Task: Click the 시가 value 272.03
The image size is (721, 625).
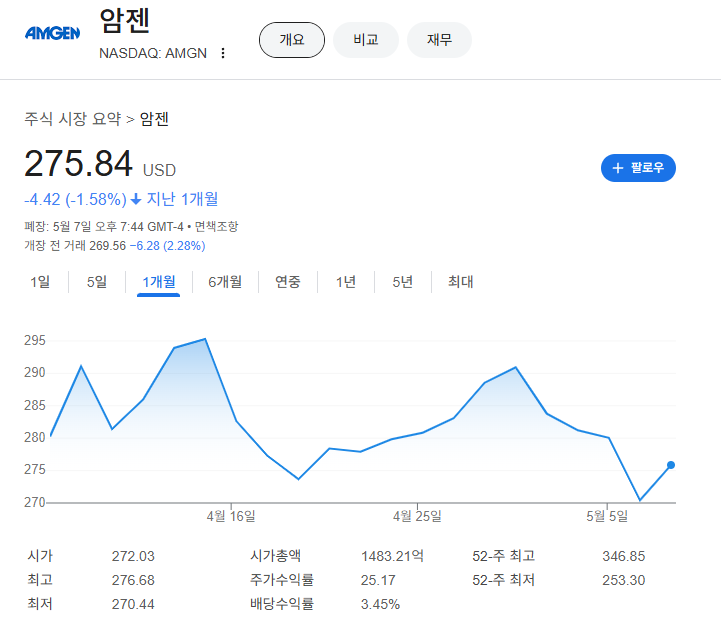Action: pyautogui.click(x=133, y=556)
